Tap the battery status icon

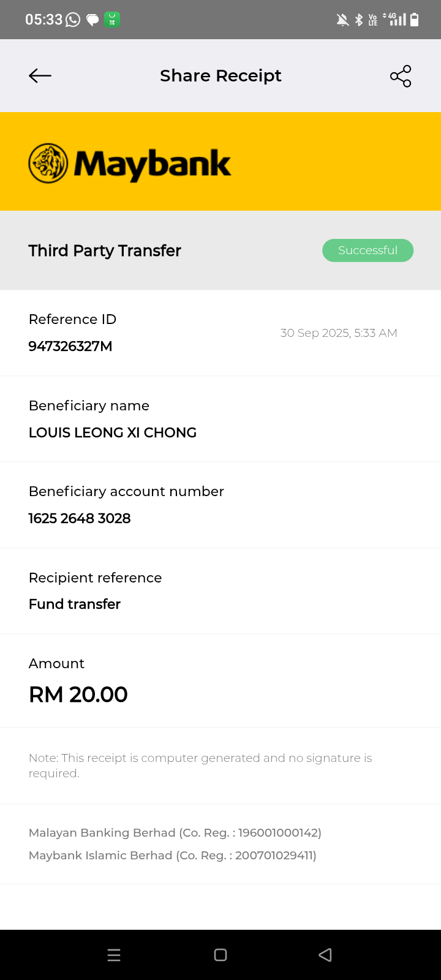tap(415, 20)
